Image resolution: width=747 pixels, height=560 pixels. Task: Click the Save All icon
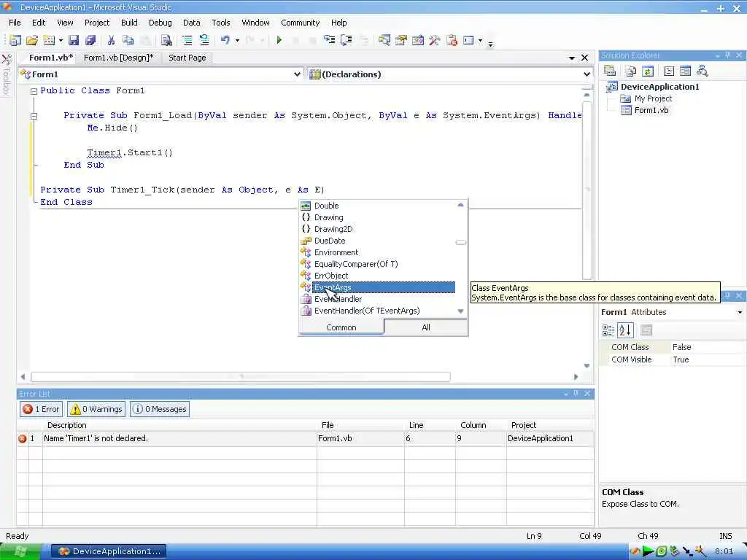pos(90,41)
